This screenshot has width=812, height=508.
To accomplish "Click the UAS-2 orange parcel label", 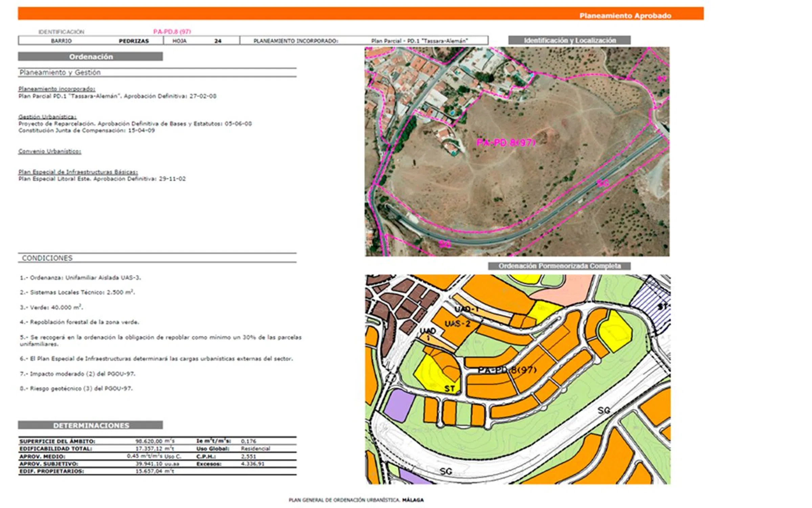I will click(457, 324).
